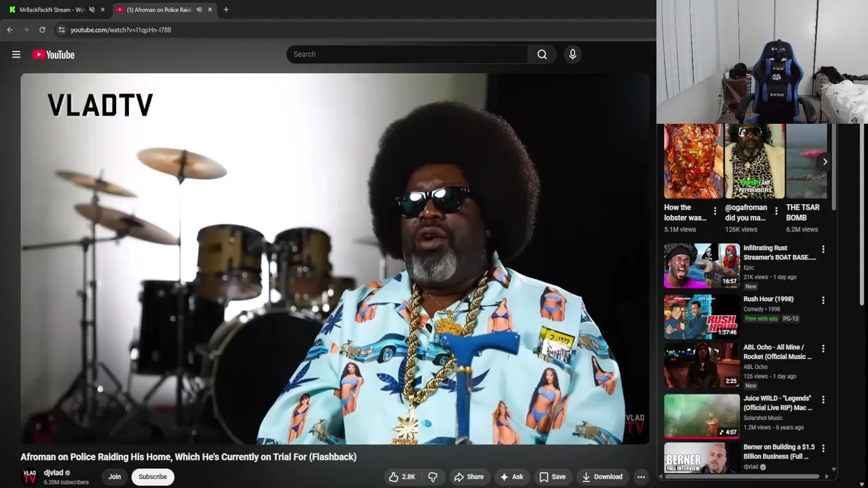This screenshot has width=868, height=488.
Task: Mute audio on the Afroman tab
Action: click(199, 9)
